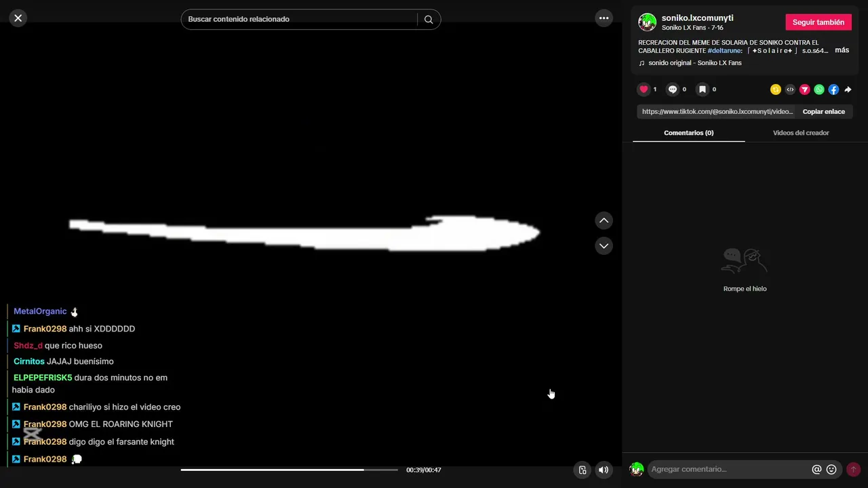Share video on WhatsApp
This screenshot has width=868, height=488.
[819, 89]
